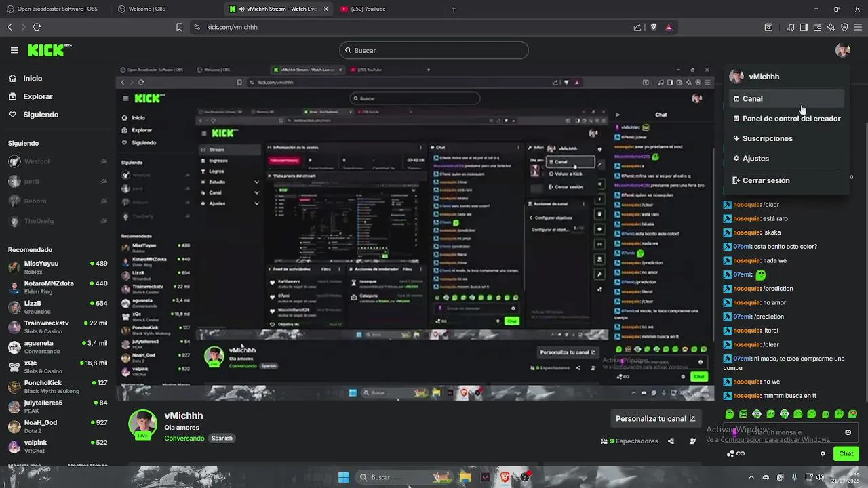Click the live stream video preview

click(415, 232)
